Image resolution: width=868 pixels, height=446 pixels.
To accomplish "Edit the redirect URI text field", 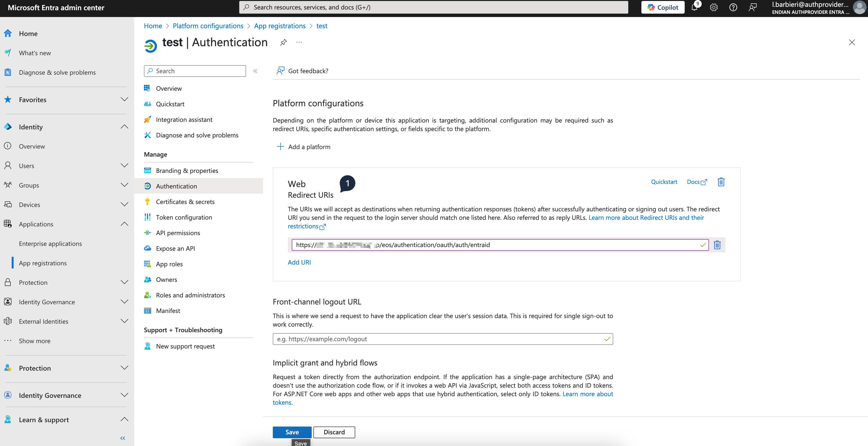I will pos(500,245).
